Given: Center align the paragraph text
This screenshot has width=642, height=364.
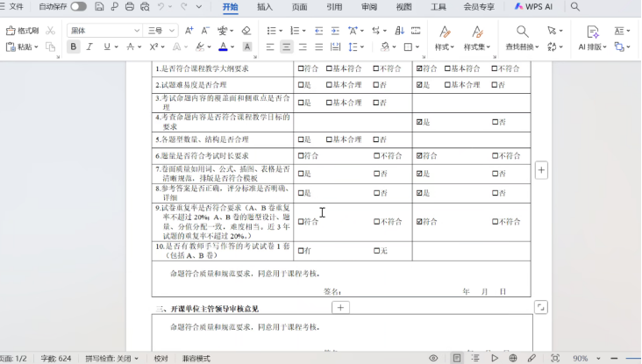Looking at the screenshot, I should pyautogui.click(x=286, y=46).
